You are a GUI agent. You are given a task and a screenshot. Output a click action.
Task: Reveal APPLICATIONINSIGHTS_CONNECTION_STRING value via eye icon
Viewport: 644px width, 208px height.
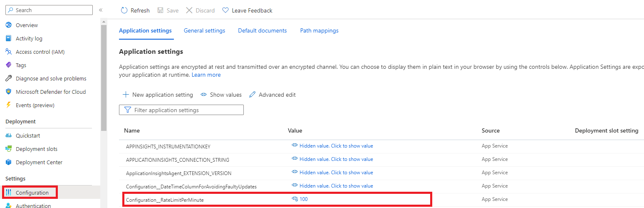[295, 159]
